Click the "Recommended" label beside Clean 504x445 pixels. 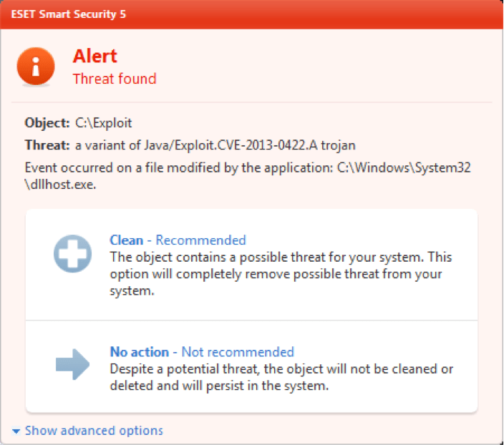200,240
